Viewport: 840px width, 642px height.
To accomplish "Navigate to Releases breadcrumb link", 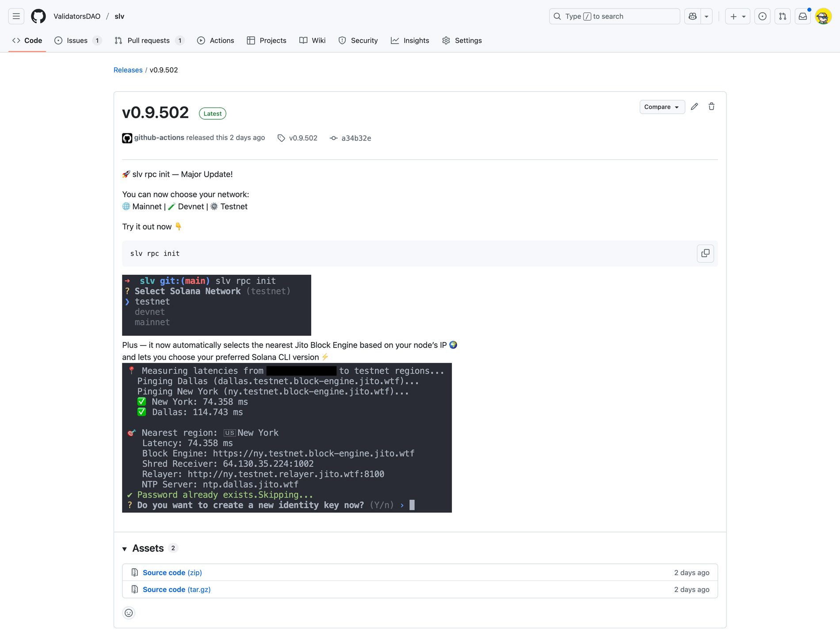I will 128,70.
